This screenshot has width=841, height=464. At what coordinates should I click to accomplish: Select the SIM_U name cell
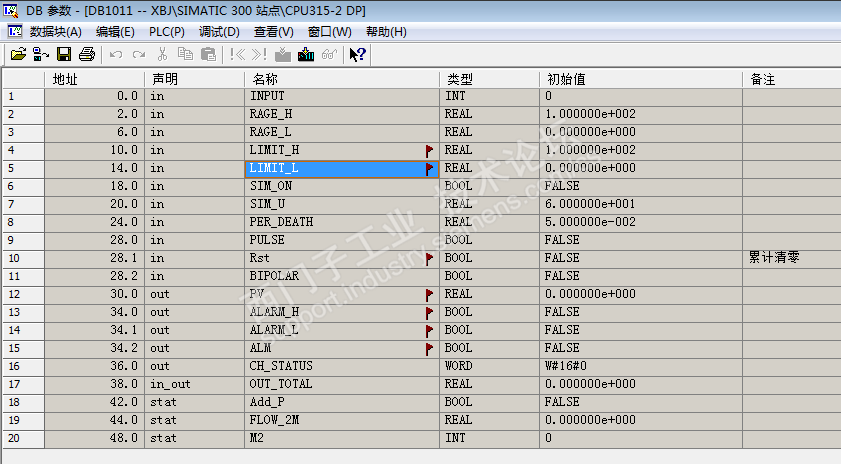pos(342,204)
